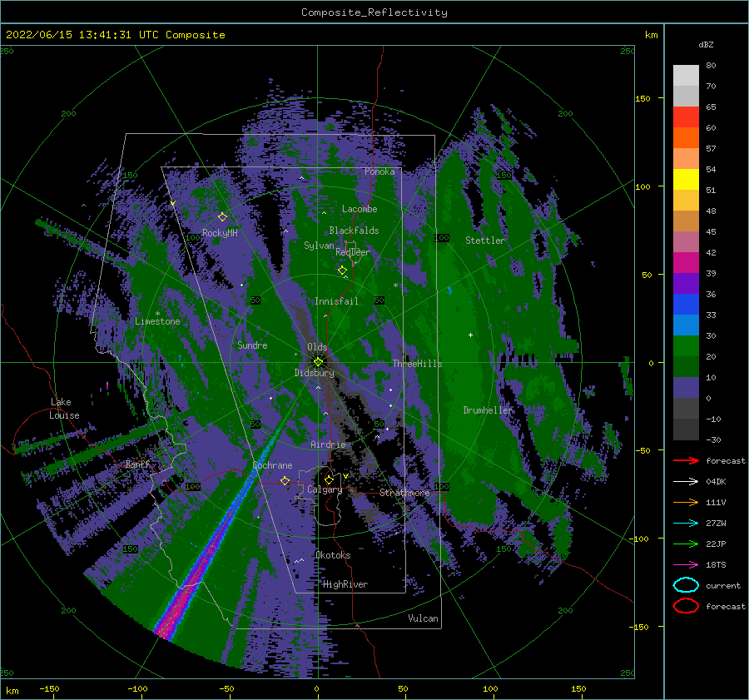Click the Vulcan city label
The image size is (749, 700).
pos(423,618)
